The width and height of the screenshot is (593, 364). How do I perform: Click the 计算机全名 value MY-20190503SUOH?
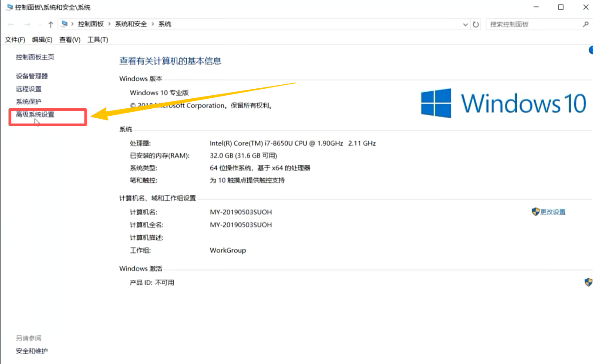[x=241, y=225]
